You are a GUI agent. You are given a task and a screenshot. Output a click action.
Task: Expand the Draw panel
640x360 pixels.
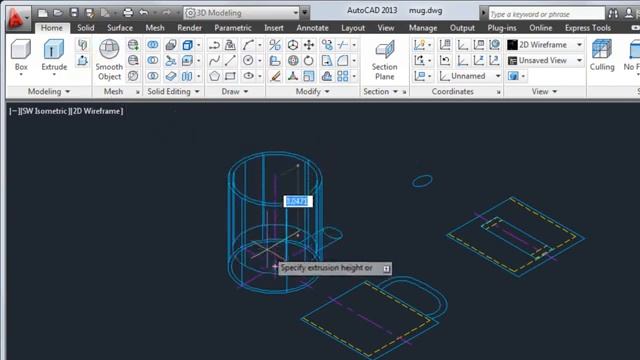tap(235, 91)
